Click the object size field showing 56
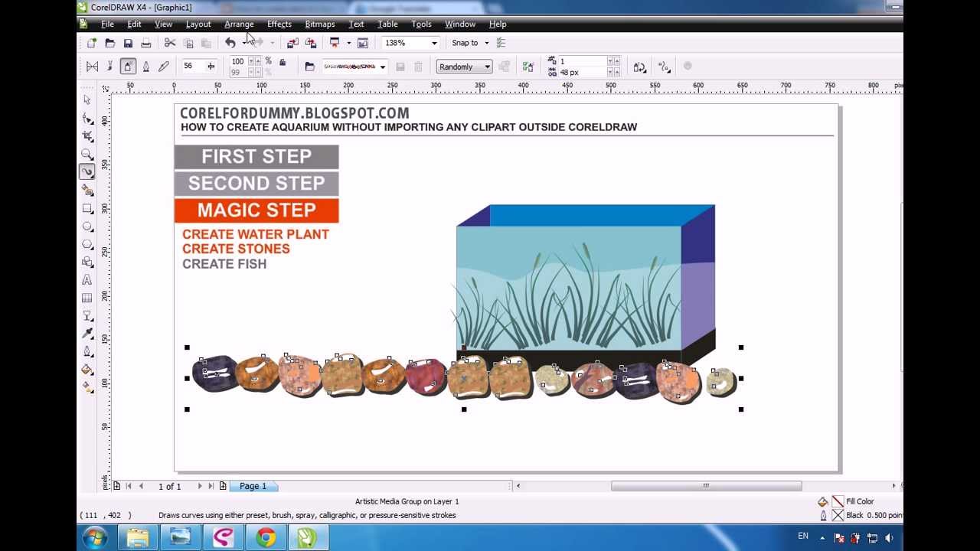980x551 pixels. pyautogui.click(x=193, y=67)
